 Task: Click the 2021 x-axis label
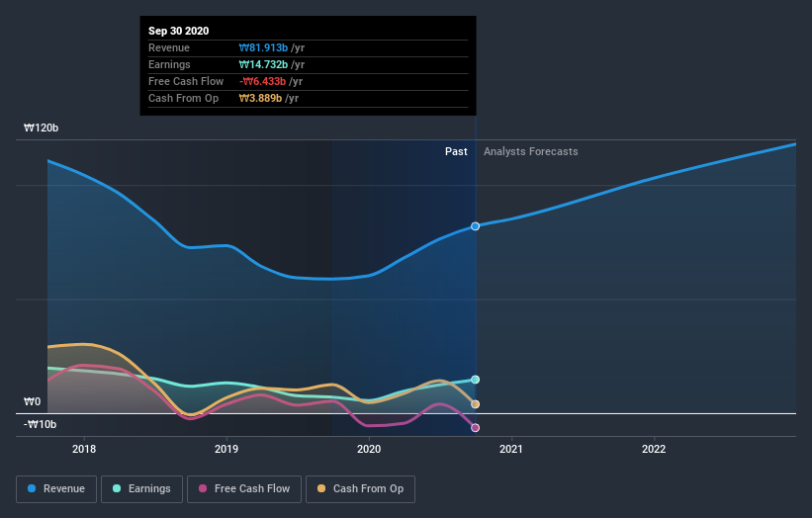tap(511, 449)
